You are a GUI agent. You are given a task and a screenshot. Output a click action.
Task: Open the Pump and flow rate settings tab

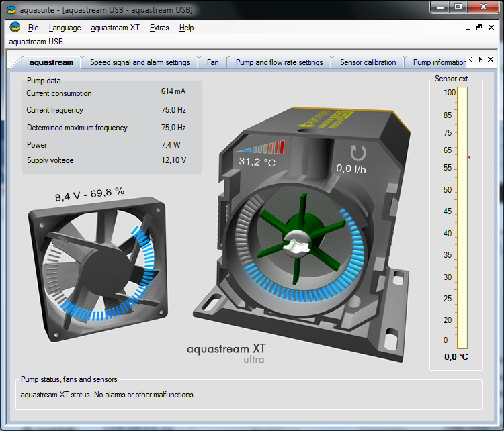(x=279, y=62)
